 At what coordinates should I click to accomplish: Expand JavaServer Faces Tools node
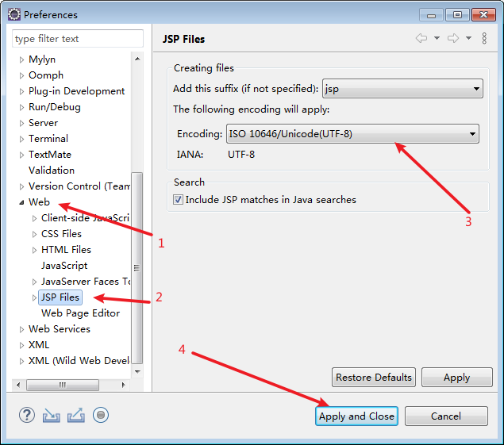34,282
